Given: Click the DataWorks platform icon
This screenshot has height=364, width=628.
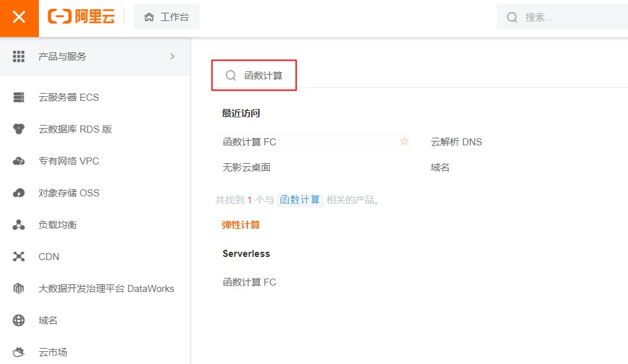Looking at the screenshot, I should (x=19, y=288).
